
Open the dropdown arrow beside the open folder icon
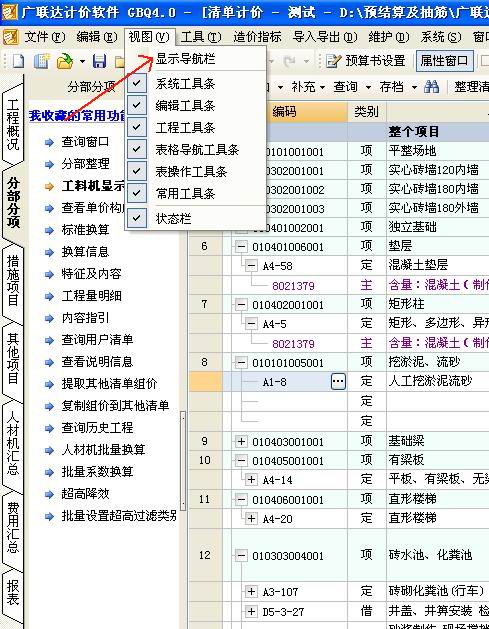coord(82,62)
